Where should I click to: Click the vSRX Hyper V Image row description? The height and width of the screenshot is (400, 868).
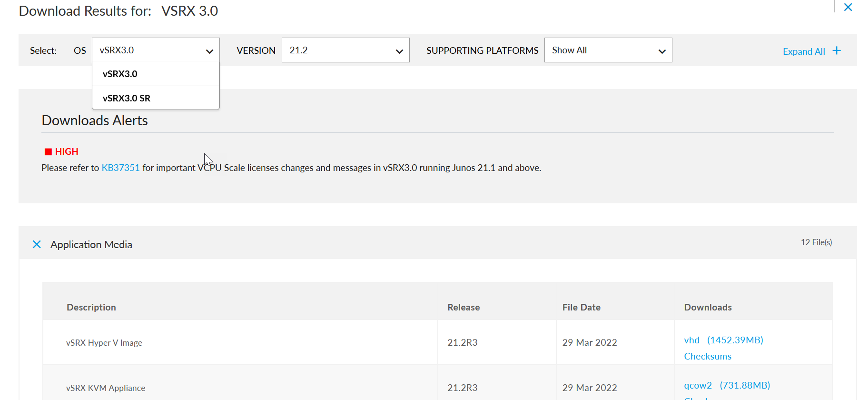[104, 343]
